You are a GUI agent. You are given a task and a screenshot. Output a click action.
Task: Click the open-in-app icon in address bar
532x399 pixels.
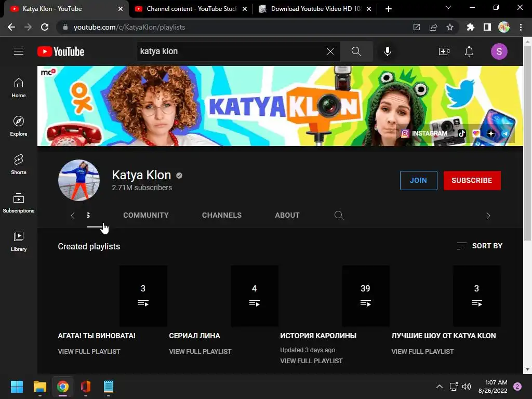click(417, 27)
